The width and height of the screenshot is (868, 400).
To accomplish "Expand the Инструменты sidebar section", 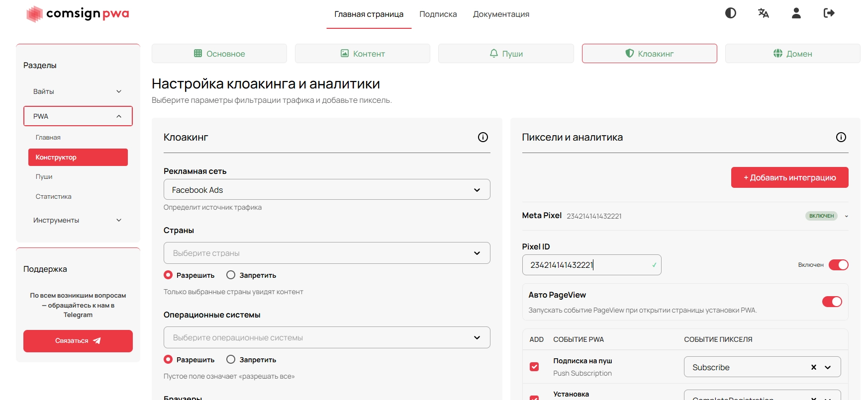I will (x=78, y=220).
